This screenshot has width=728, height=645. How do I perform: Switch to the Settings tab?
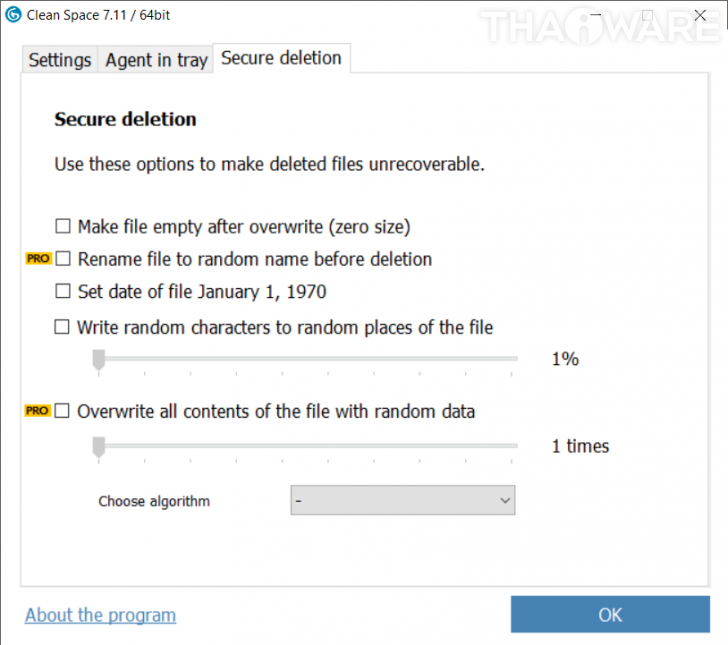pos(59,60)
